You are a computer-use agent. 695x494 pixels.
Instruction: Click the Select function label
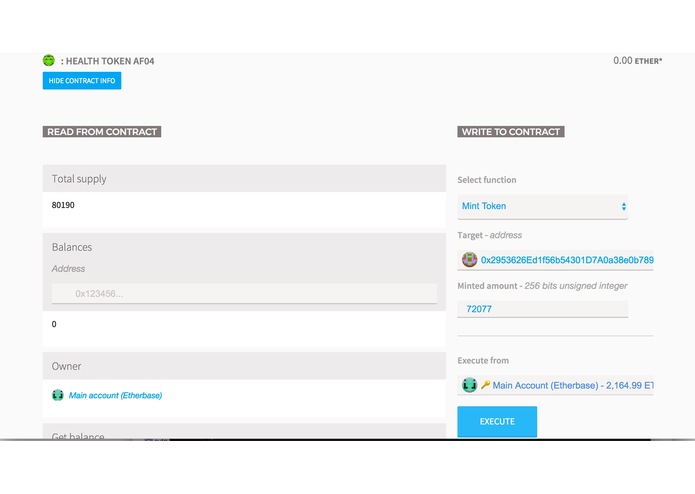[x=487, y=180]
